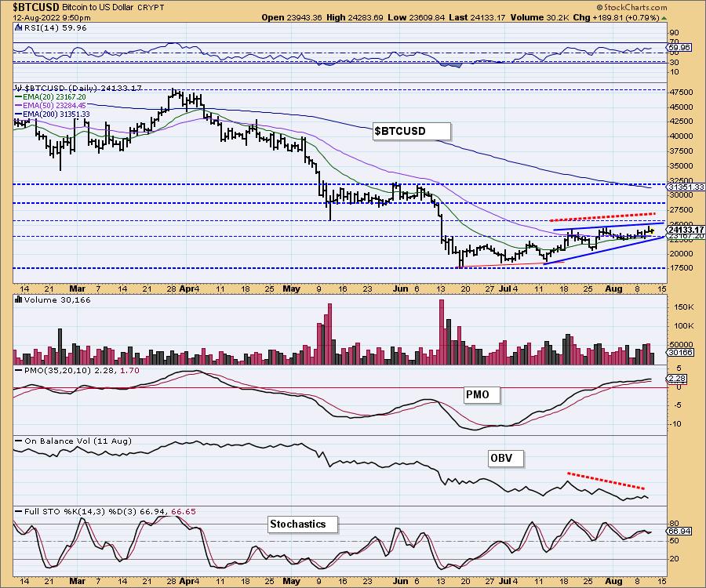Click the Stochastics annotation box
This screenshot has width=706, height=588.
point(303,524)
